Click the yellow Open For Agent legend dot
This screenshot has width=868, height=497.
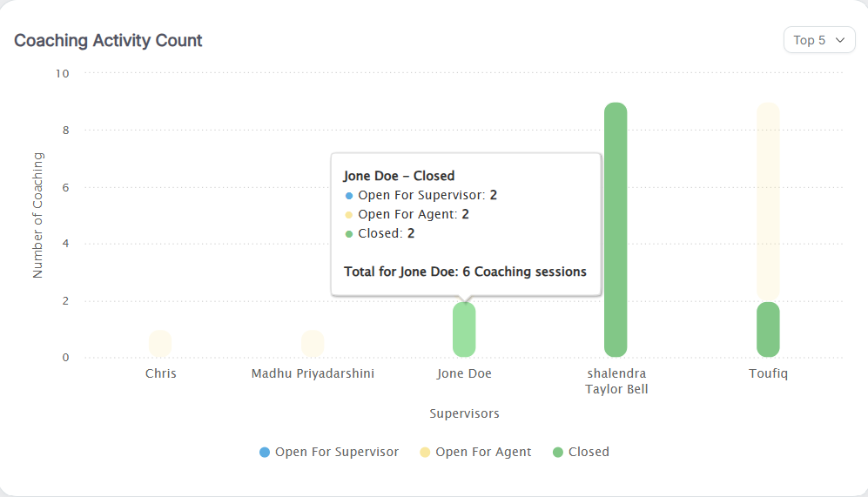click(x=425, y=452)
